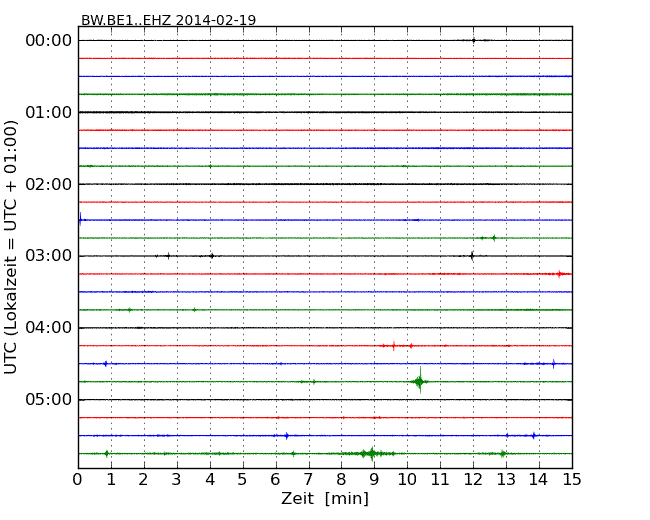
Task: Click x-axis tick label 9
Action: pyautogui.click(x=374, y=480)
